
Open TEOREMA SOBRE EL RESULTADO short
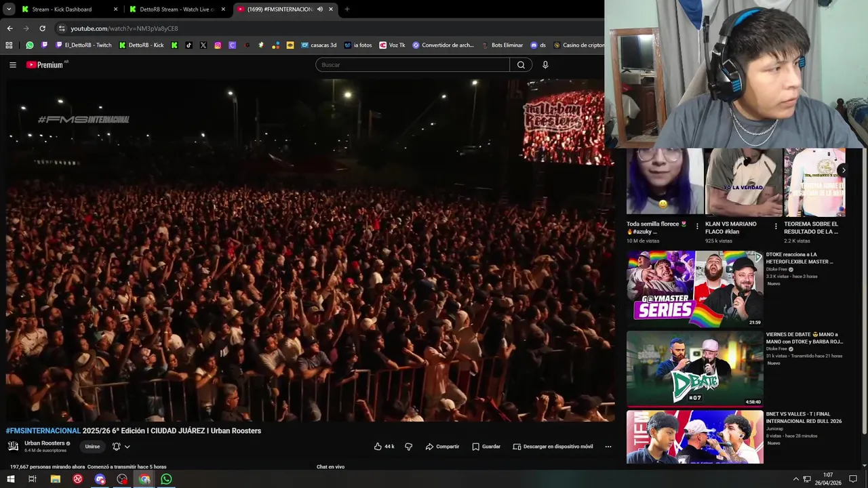(x=814, y=182)
